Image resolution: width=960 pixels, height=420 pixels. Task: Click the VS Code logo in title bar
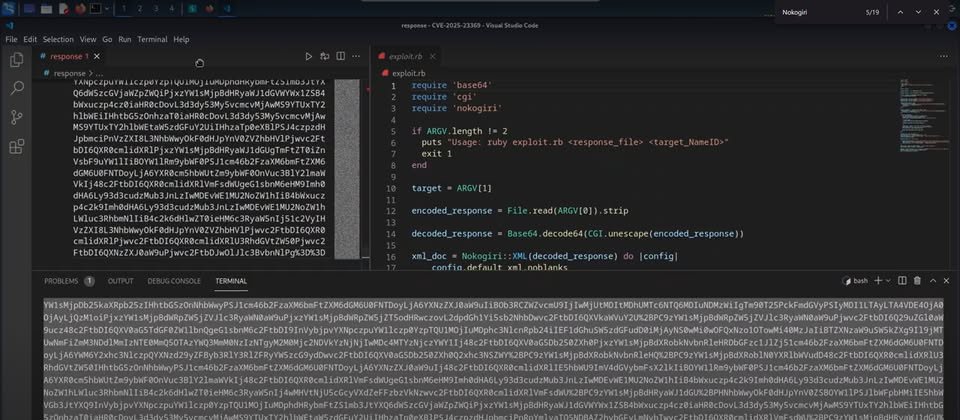[10, 25]
